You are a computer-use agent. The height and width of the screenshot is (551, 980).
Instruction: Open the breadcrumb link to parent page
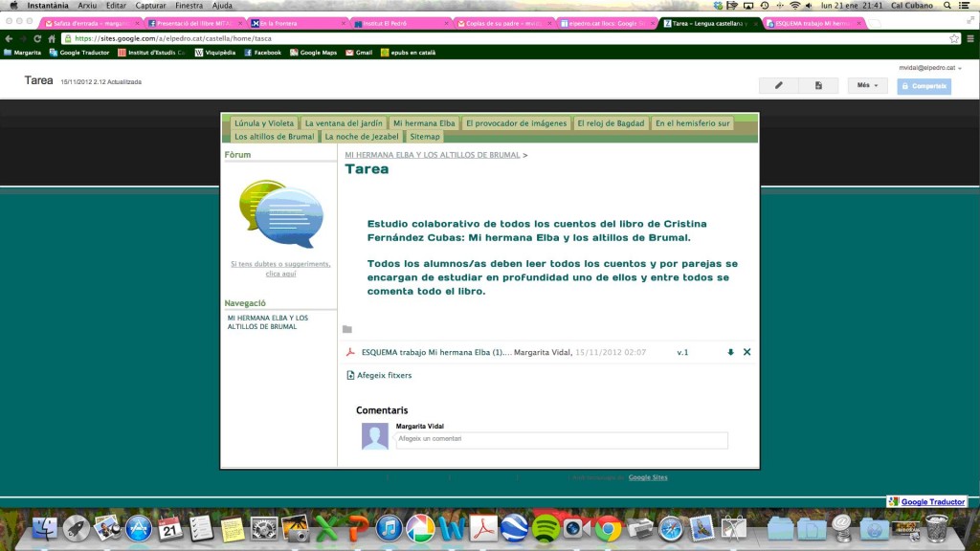pos(432,154)
